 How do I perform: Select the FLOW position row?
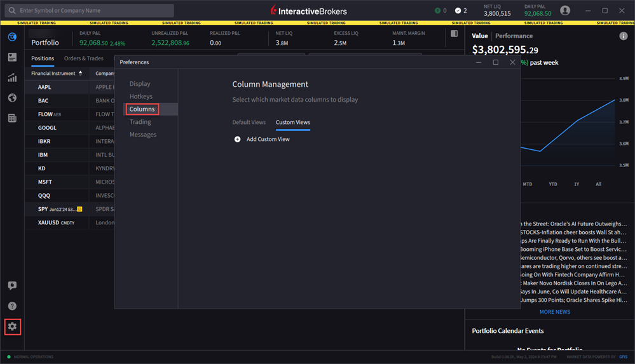point(70,114)
